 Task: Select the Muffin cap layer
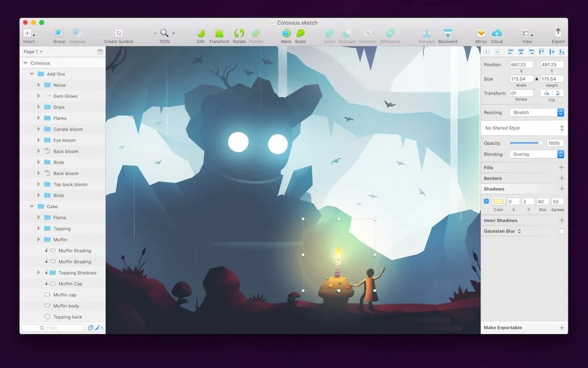click(x=65, y=295)
